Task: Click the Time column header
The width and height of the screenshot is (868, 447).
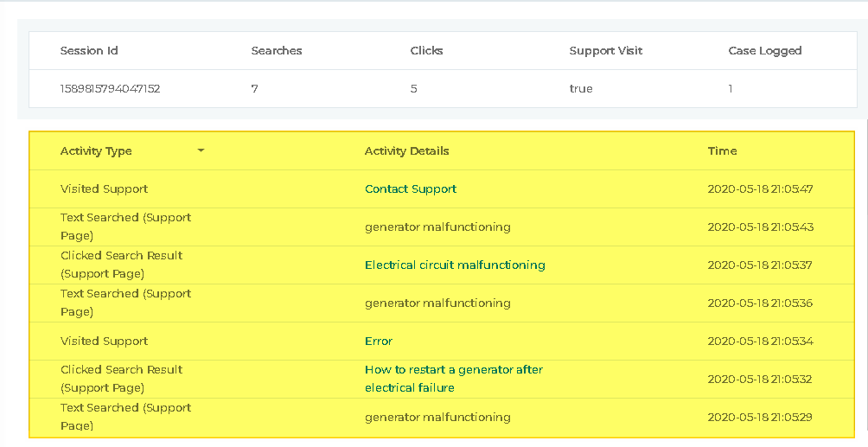Action: (x=722, y=150)
